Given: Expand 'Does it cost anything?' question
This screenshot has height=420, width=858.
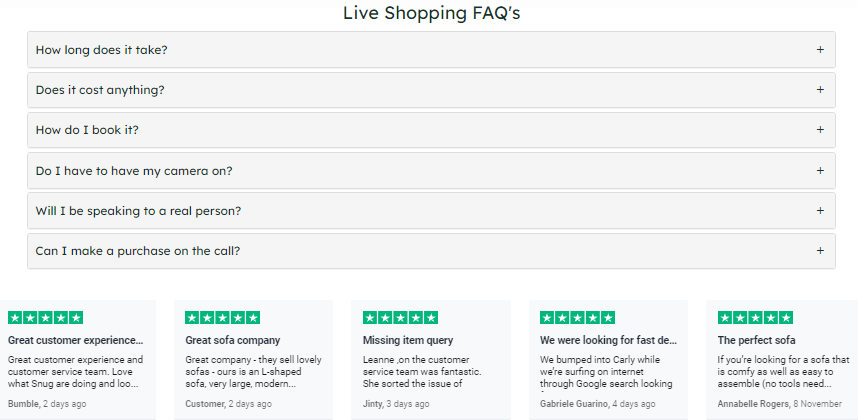Looking at the screenshot, I should pos(431,90).
